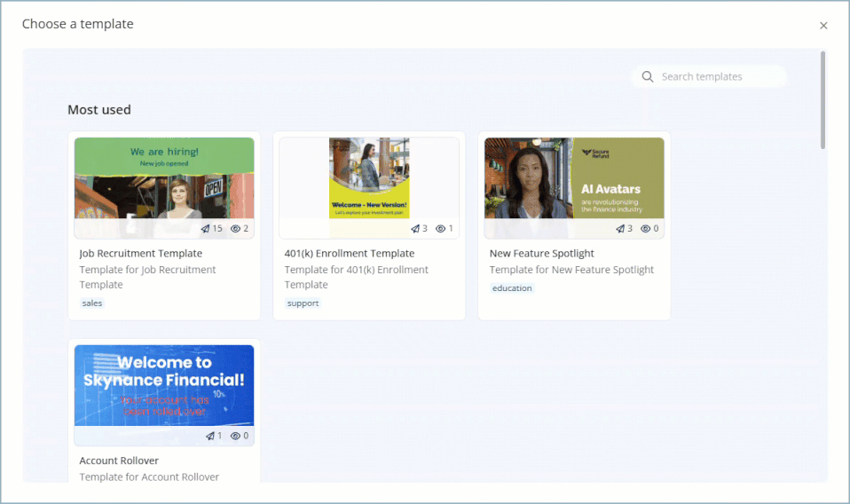850x504 pixels.
Task: Click the eye views icon on Account Rollover card
Action: 236,437
